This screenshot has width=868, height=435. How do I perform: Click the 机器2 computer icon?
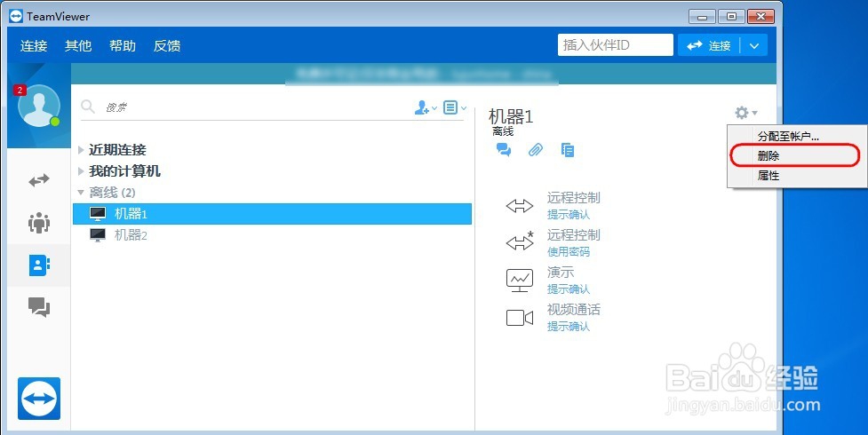(x=98, y=235)
